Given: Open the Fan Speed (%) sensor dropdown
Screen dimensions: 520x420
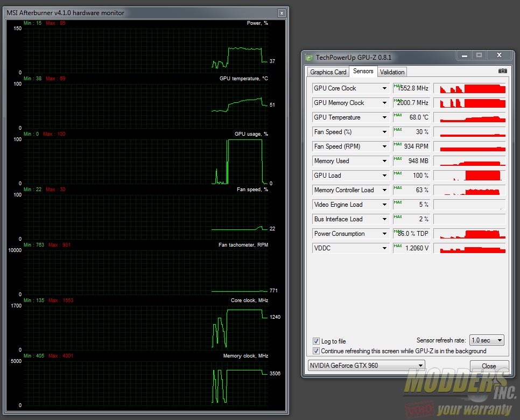Looking at the screenshot, I should [384, 132].
